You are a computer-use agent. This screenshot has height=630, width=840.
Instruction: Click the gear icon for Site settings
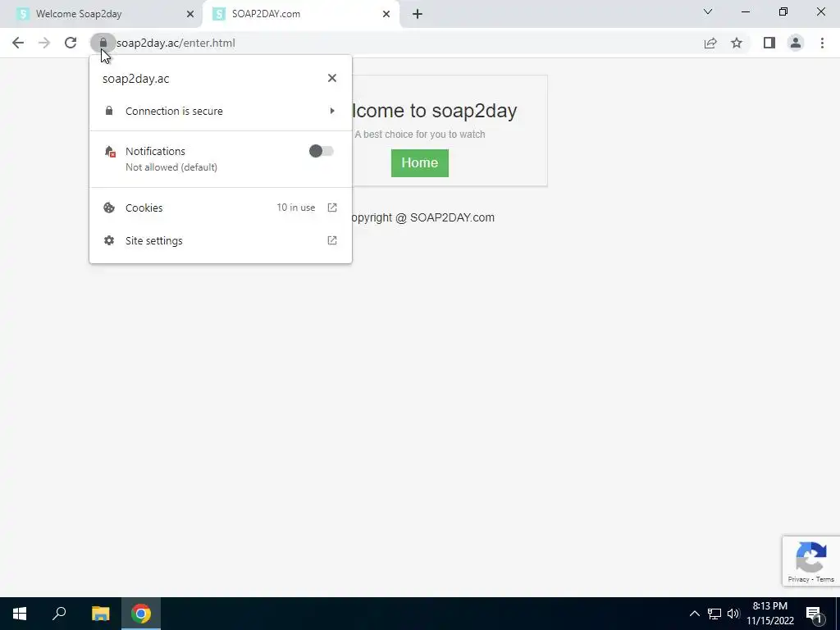click(x=109, y=240)
